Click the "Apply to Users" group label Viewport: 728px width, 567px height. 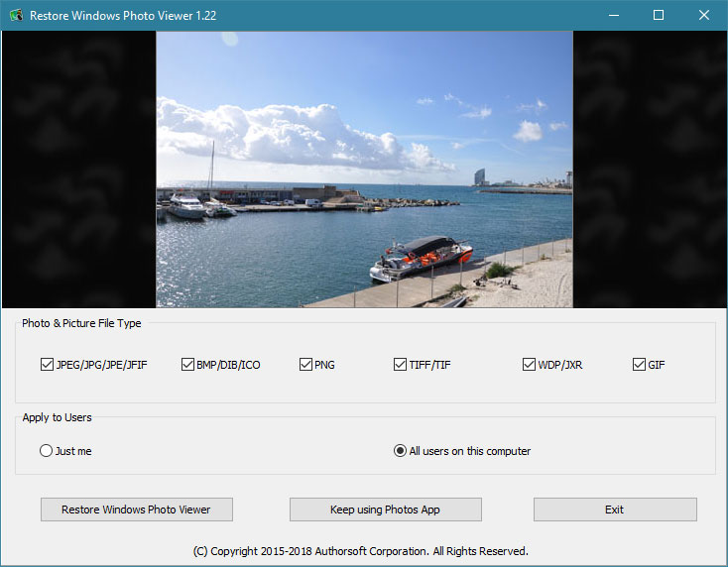click(x=57, y=417)
